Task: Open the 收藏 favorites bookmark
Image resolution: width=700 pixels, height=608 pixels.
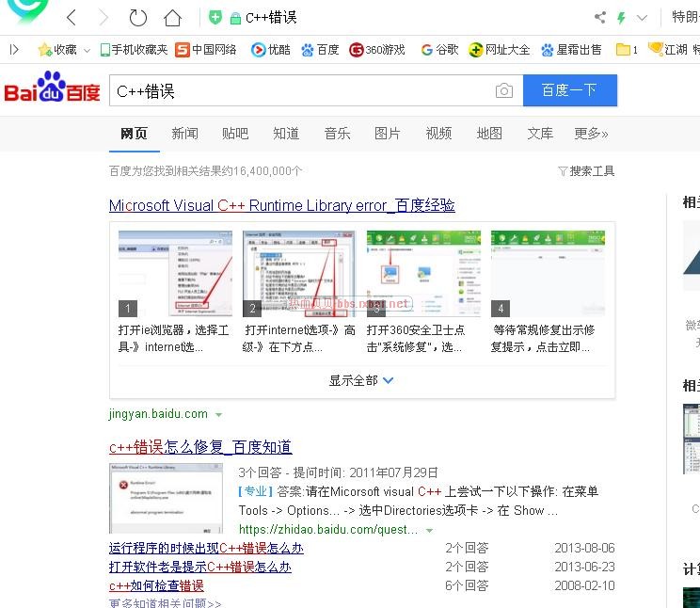Action: [57, 49]
